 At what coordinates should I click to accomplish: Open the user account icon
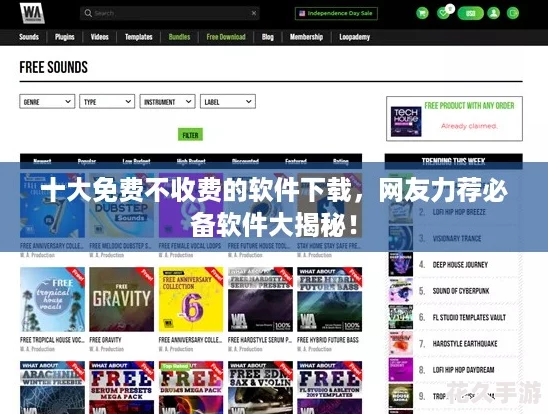493,14
